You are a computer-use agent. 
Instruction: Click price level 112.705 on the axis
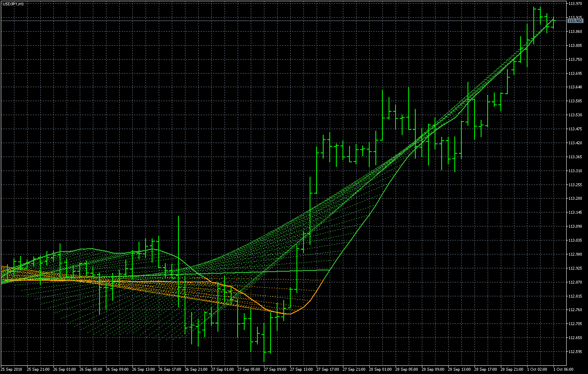coord(576,324)
